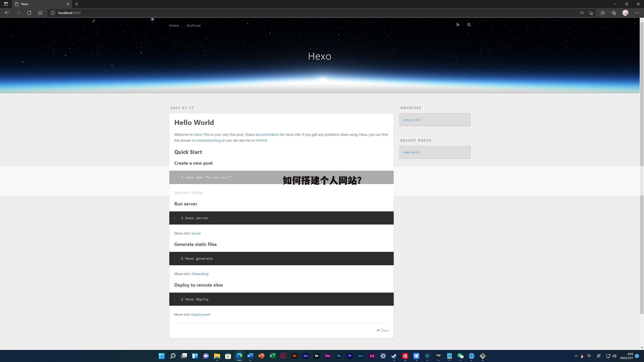Open Hello World under Recent Posts
The height and width of the screenshot is (362, 644).
pos(411,152)
